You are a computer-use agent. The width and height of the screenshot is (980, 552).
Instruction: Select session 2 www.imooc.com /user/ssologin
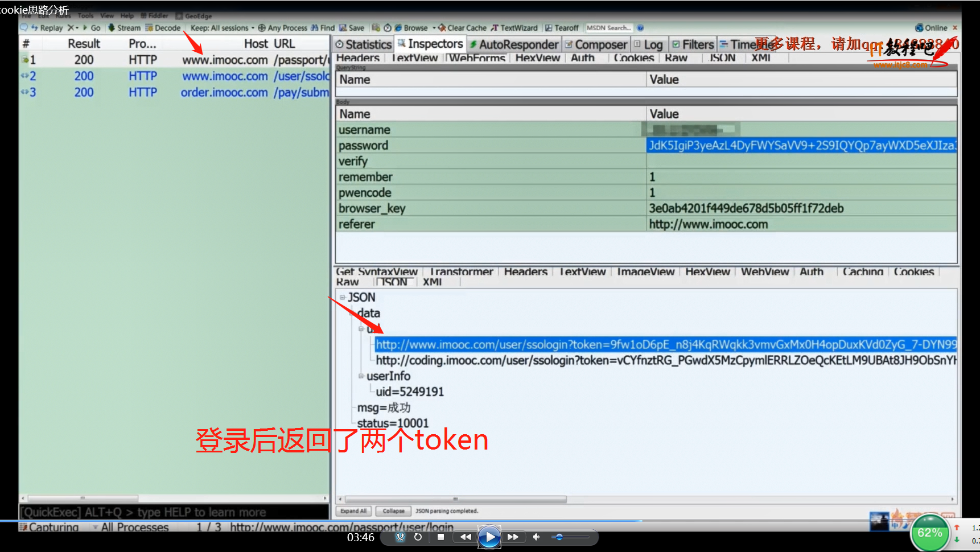[175, 76]
